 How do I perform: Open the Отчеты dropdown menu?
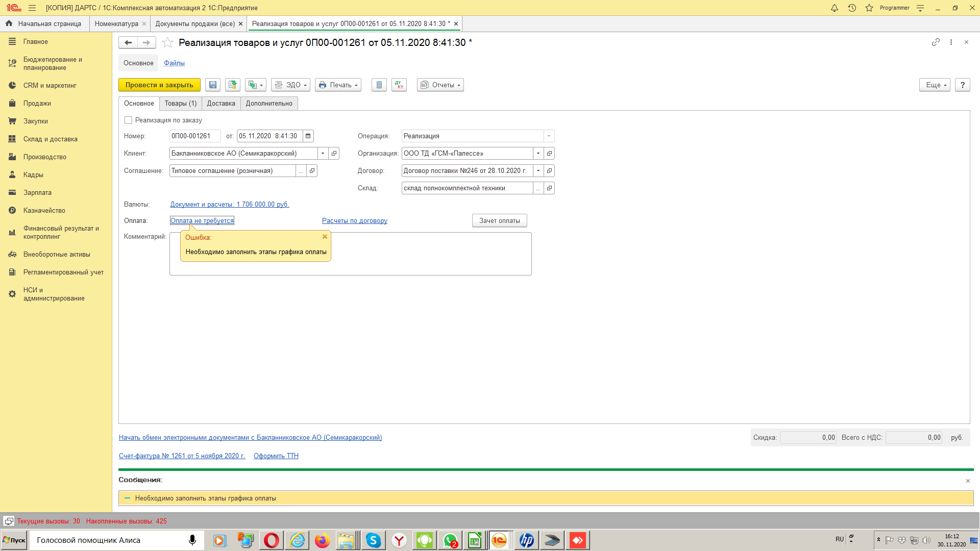click(440, 85)
